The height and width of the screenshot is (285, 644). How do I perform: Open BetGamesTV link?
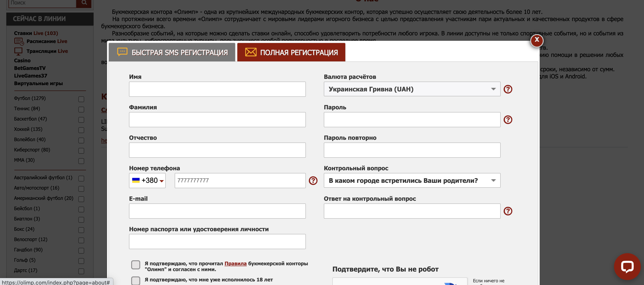[30, 68]
